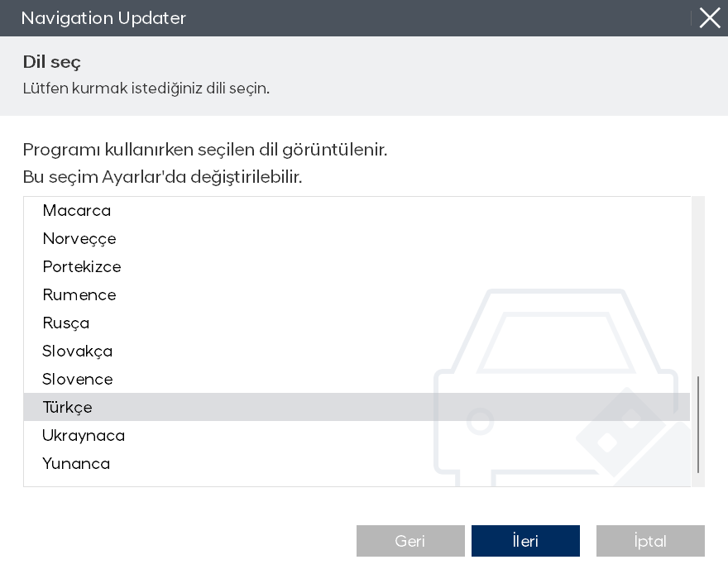Click the scrollbar track above the thumb

pyautogui.click(x=698, y=281)
